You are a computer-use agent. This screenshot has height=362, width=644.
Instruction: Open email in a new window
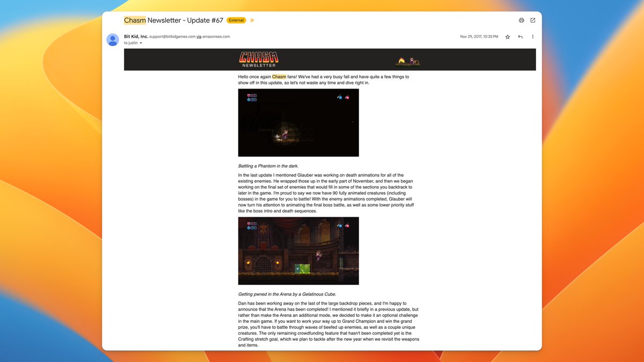(532, 20)
